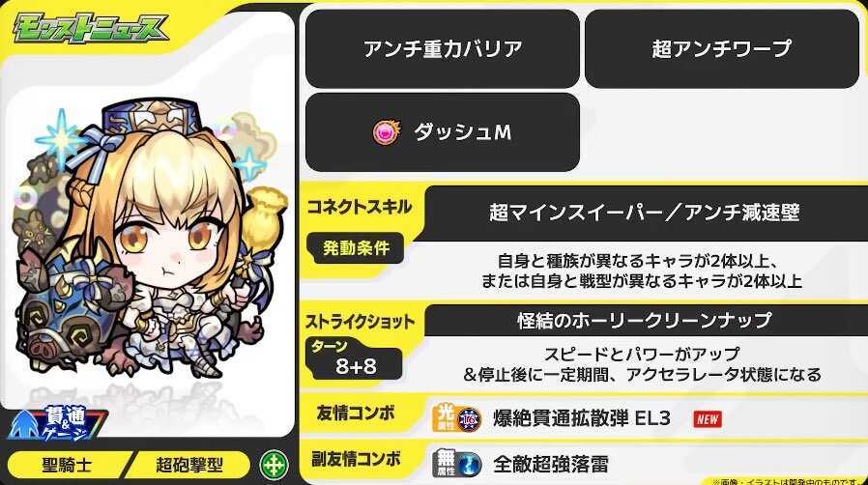Click the ストライクショット label

click(x=361, y=322)
